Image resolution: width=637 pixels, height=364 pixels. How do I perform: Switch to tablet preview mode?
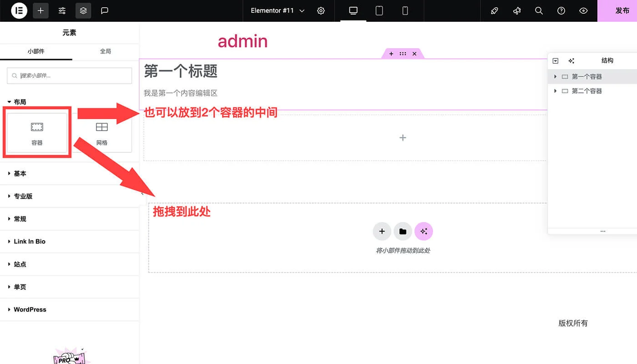point(379,10)
